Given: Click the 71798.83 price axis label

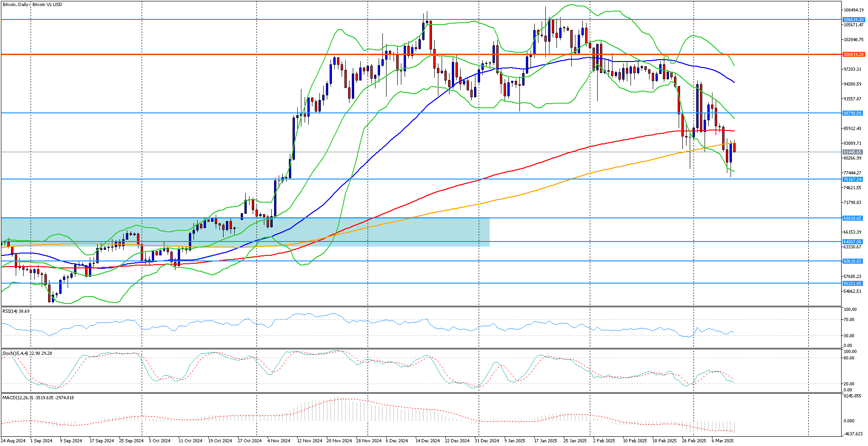Looking at the screenshot, I should (853, 203).
